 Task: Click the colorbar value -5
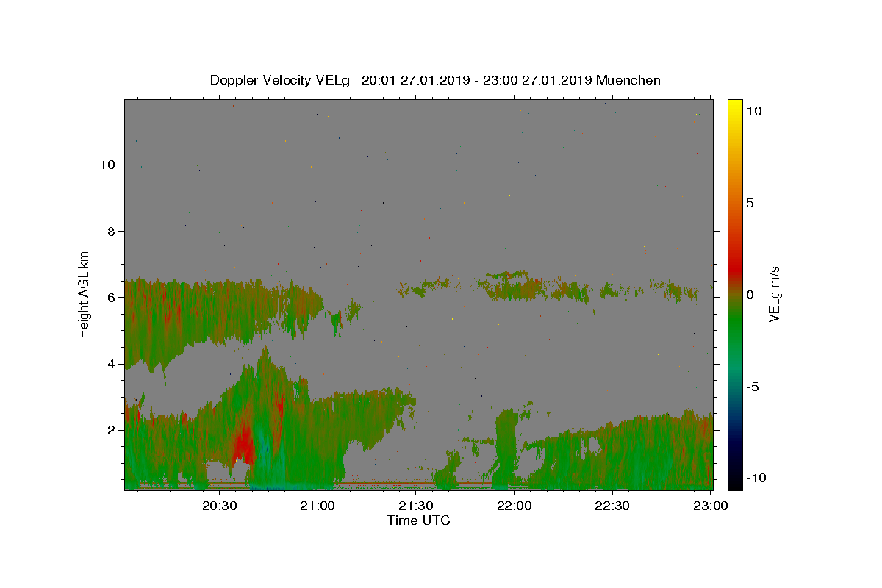753,387
